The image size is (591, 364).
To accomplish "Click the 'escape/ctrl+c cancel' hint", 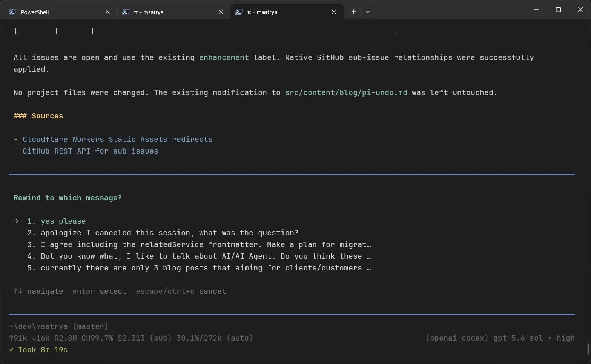I will 181,291.
